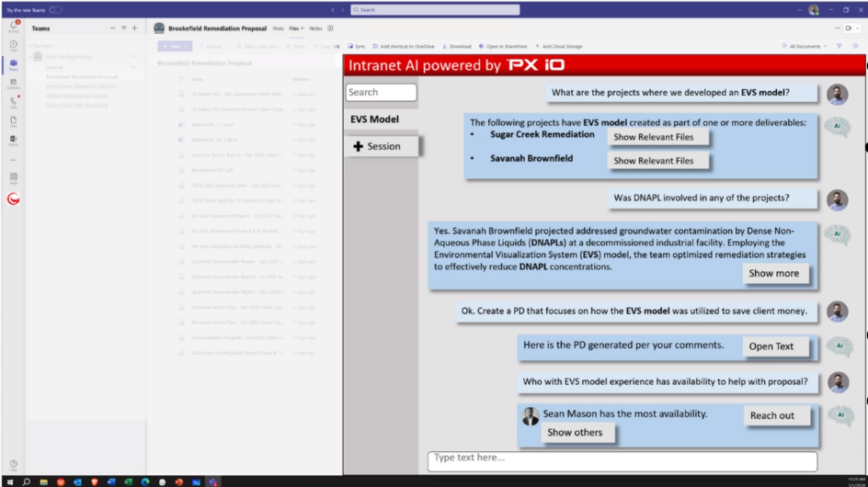
Task: Expand the New button dropdown
Action: point(186,47)
